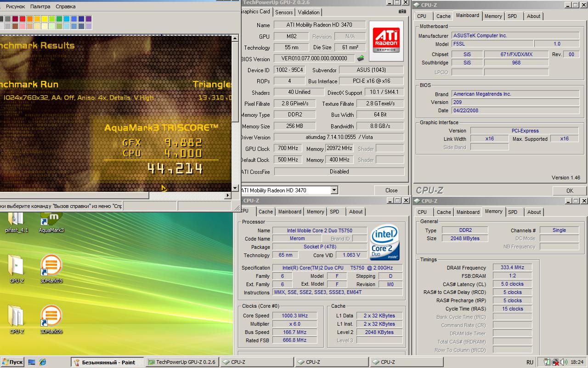Viewport: 588px width, 368px height.
Task: Select the AquaMark3 desktop shortcut
Action: pos(51,223)
